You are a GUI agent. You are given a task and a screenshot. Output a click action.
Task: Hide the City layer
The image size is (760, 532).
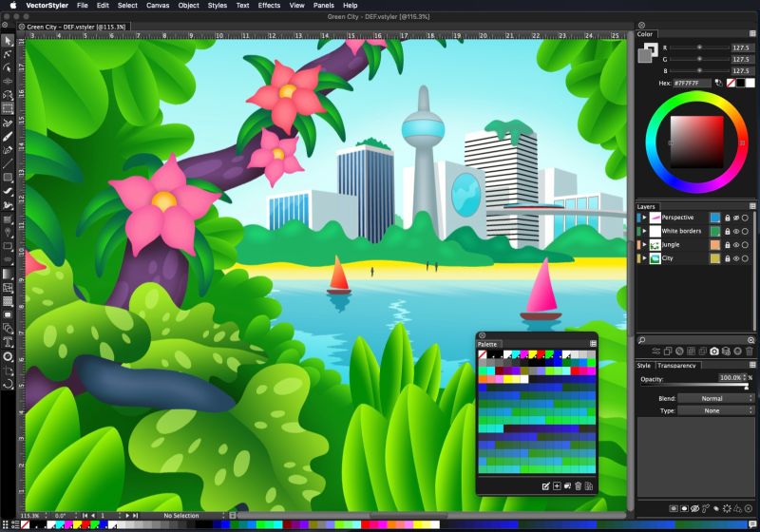coord(735,258)
